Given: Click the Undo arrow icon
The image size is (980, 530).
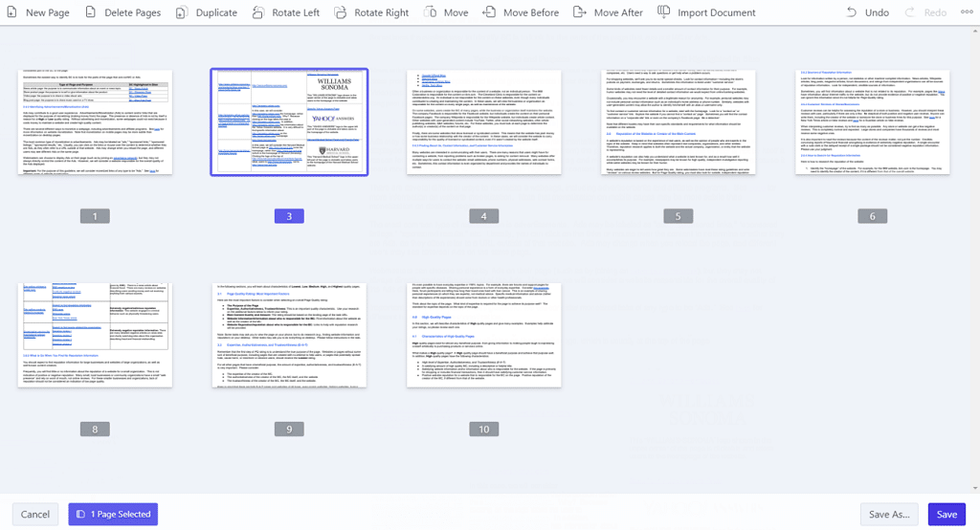Looking at the screenshot, I should 851,11.
